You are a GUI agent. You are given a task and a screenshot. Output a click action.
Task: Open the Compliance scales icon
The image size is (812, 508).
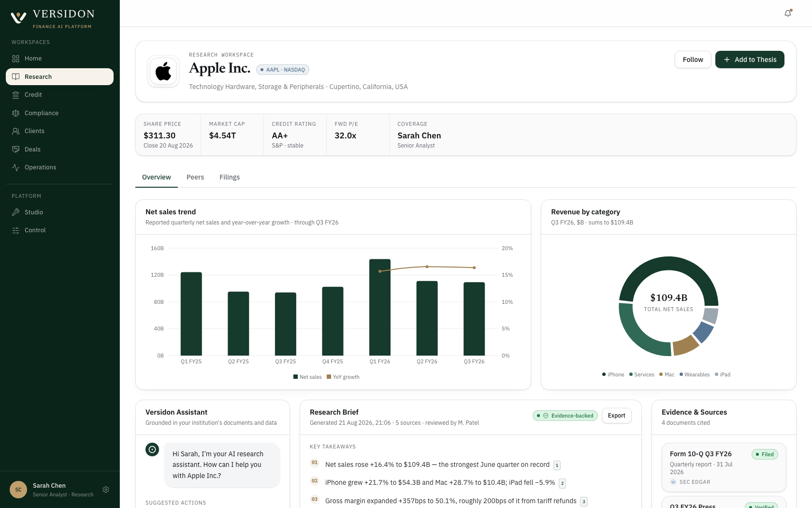coord(15,113)
